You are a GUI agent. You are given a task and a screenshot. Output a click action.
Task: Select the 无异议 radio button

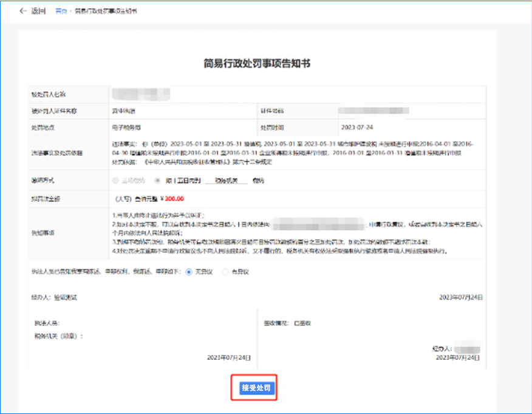click(189, 271)
